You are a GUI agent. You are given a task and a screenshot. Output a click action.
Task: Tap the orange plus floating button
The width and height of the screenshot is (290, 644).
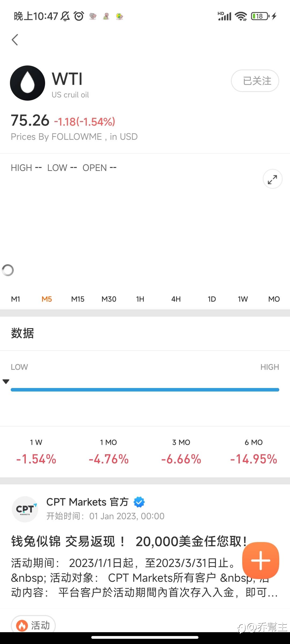tap(260, 560)
